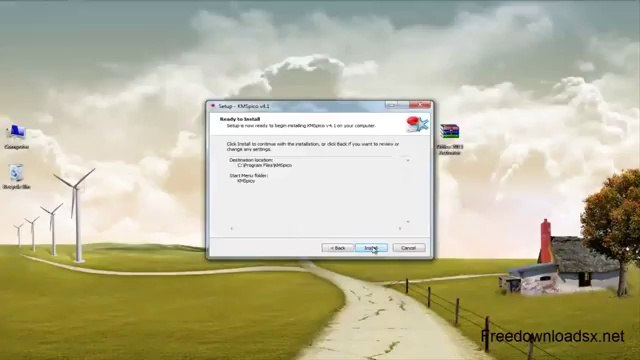
Task: Click the Install button in setup
Action: click(x=371, y=248)
